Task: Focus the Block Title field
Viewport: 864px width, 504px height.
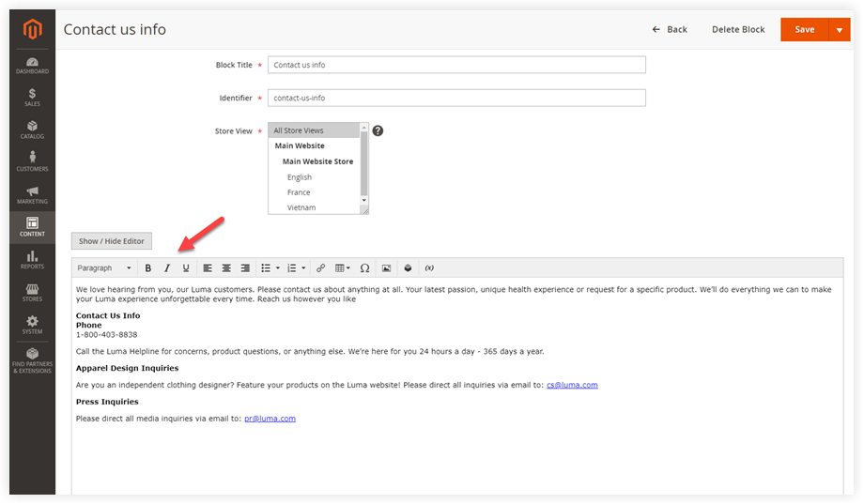Action: (x=456, y=65)
